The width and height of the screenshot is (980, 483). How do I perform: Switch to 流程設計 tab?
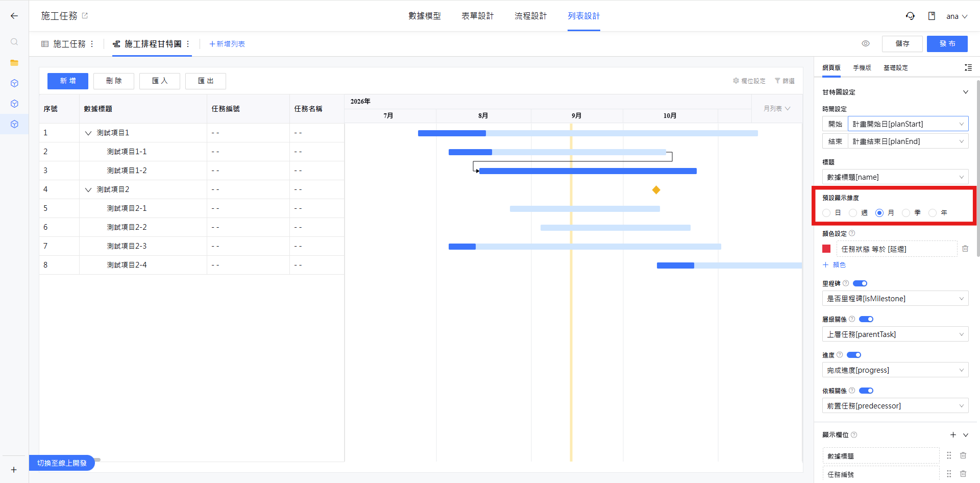point(530,16)
